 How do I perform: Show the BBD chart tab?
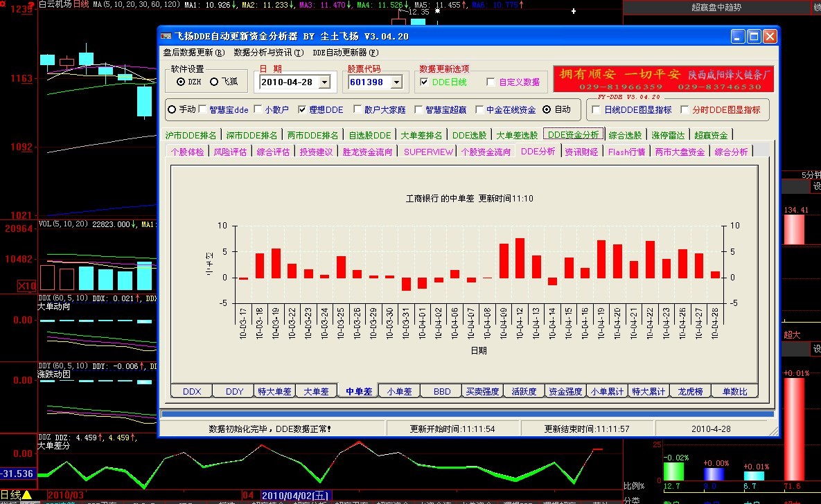[442, 391]
